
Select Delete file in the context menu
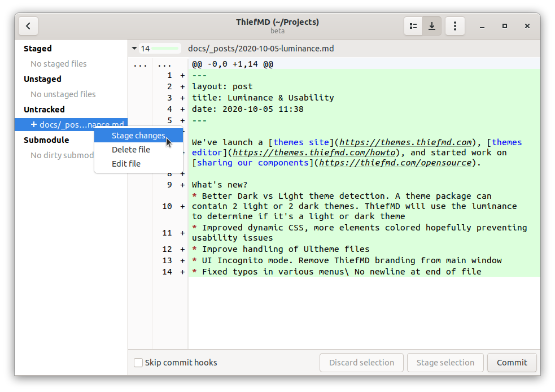coord(131,149)
